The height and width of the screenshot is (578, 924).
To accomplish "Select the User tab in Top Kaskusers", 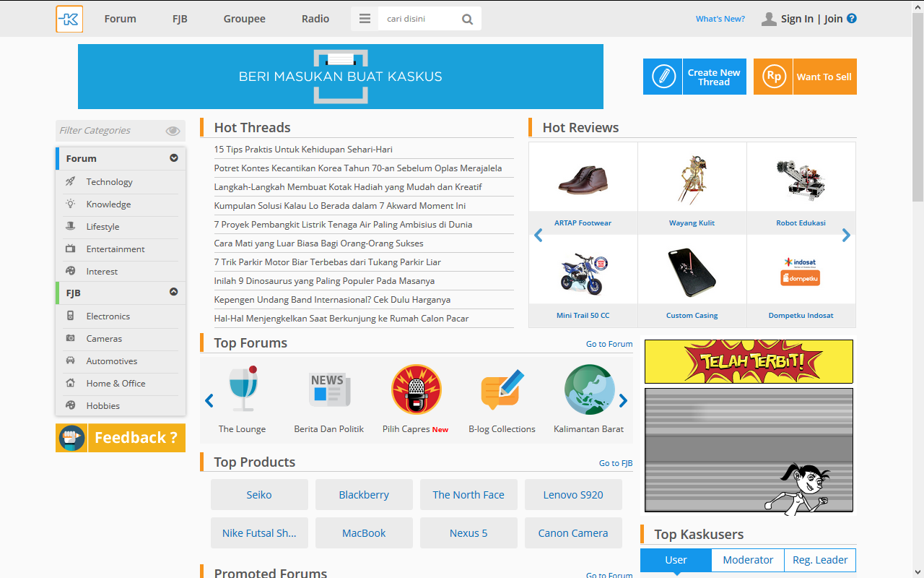I will click(x=676, y=560).
